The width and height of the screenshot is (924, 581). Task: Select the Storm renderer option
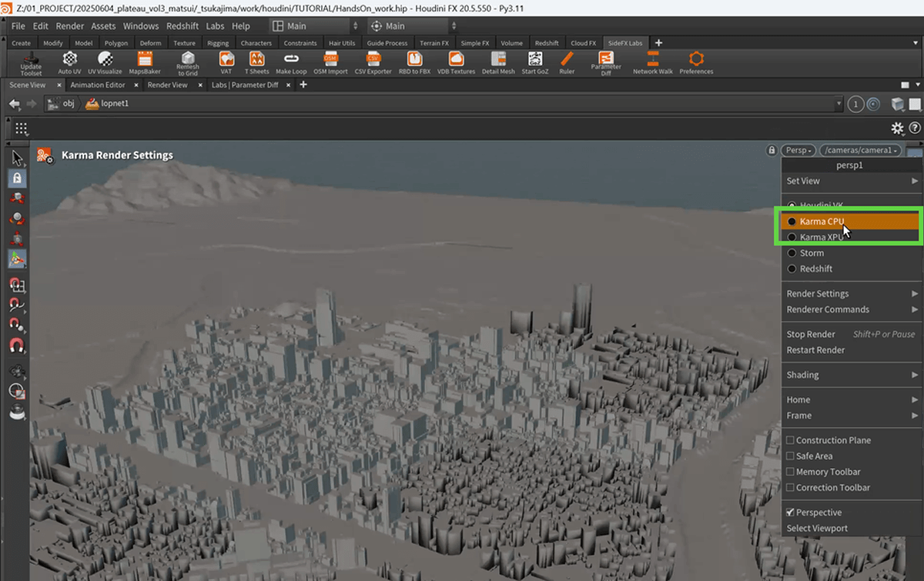click(812, 253)
